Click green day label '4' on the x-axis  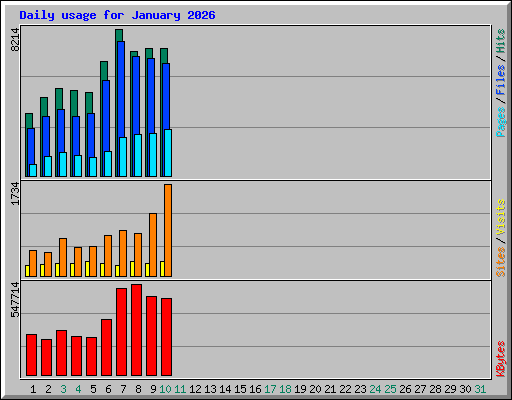[78, 389]
